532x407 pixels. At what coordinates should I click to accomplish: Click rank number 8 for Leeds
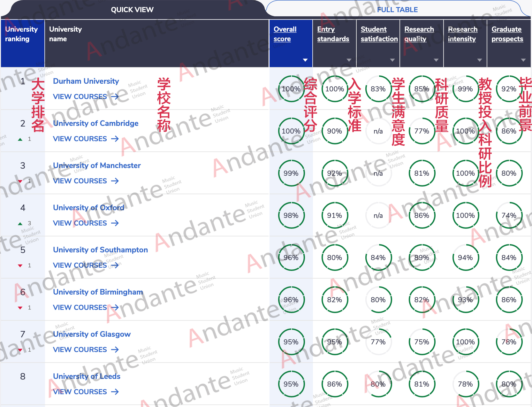(x=23, y=376)
